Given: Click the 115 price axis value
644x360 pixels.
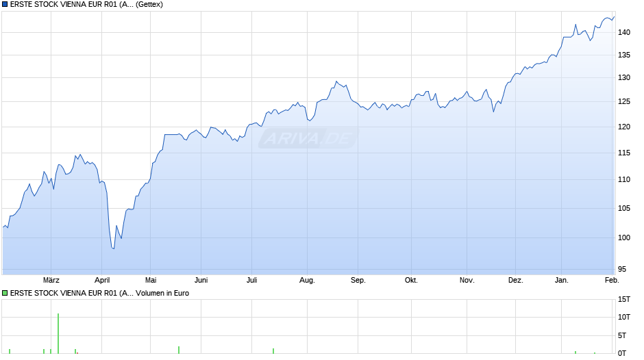Looking at the screenshot, I should 624,153.
